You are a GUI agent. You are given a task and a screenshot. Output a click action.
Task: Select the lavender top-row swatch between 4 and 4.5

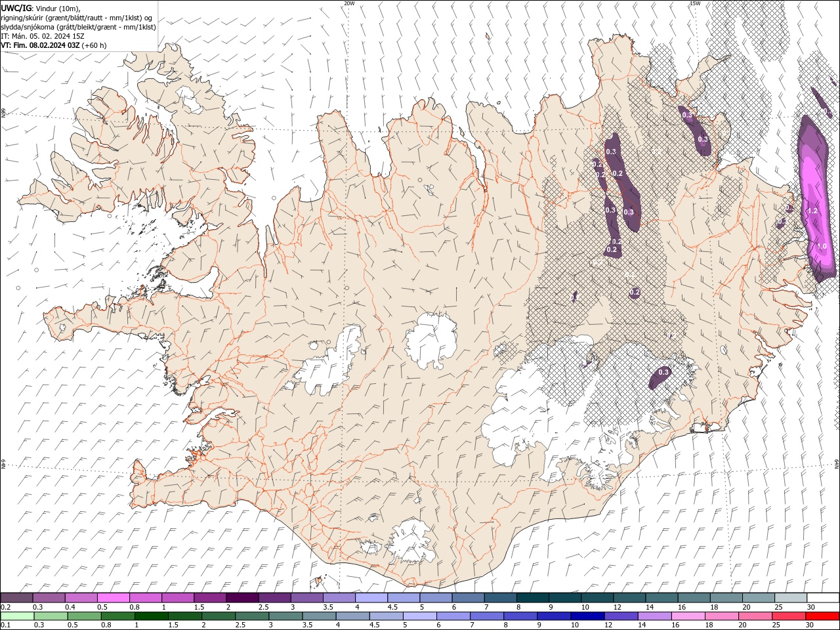(371, 598)
